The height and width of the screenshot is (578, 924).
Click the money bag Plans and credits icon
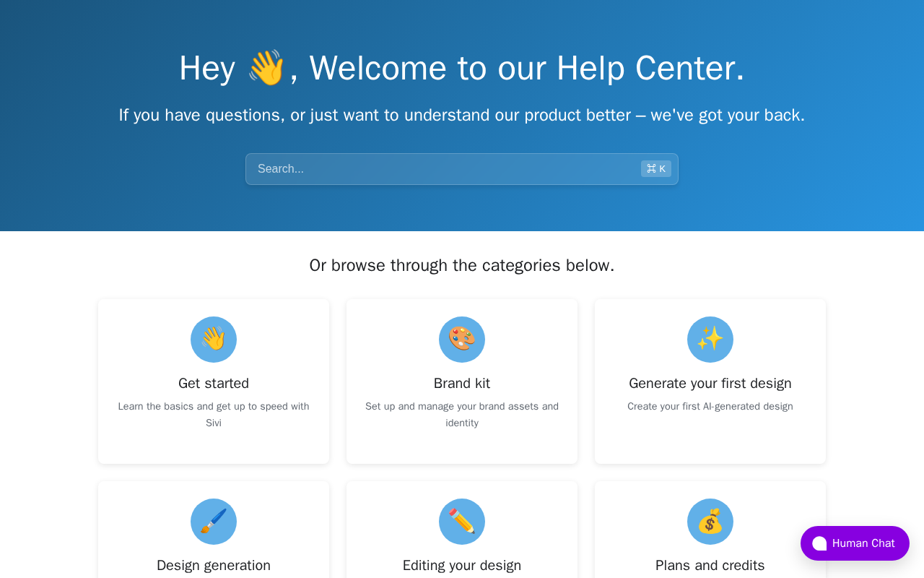(710, 522)
